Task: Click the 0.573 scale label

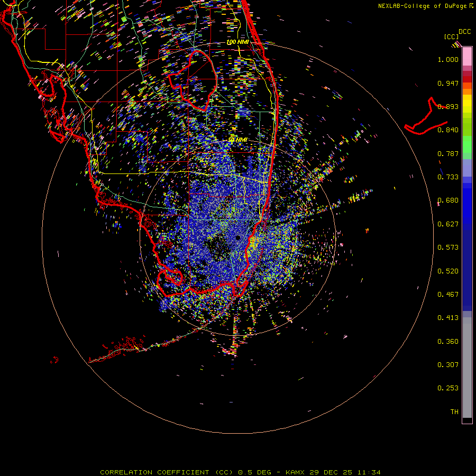Action: [448, 248]
